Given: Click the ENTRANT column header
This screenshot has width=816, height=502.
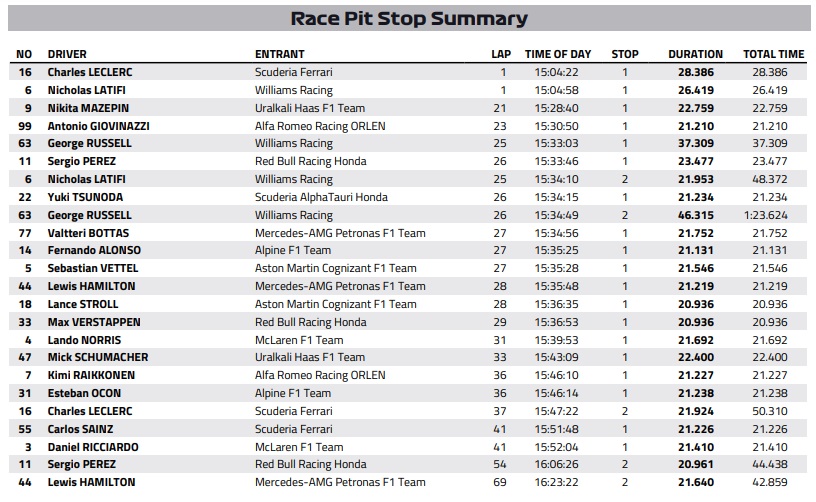Looking at the screenshot, I should point(280,54).
